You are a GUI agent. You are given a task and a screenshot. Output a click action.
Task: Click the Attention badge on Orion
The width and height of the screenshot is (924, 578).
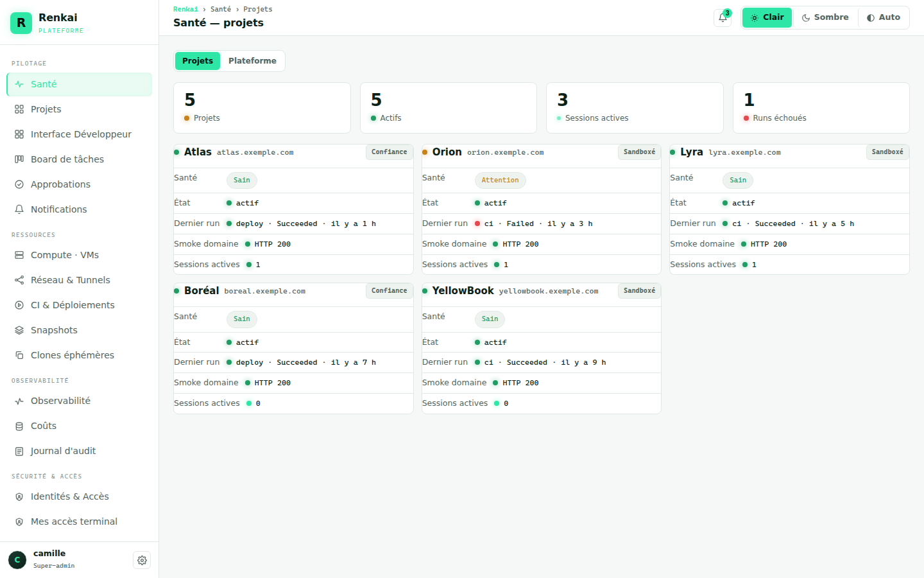[500, 180]
